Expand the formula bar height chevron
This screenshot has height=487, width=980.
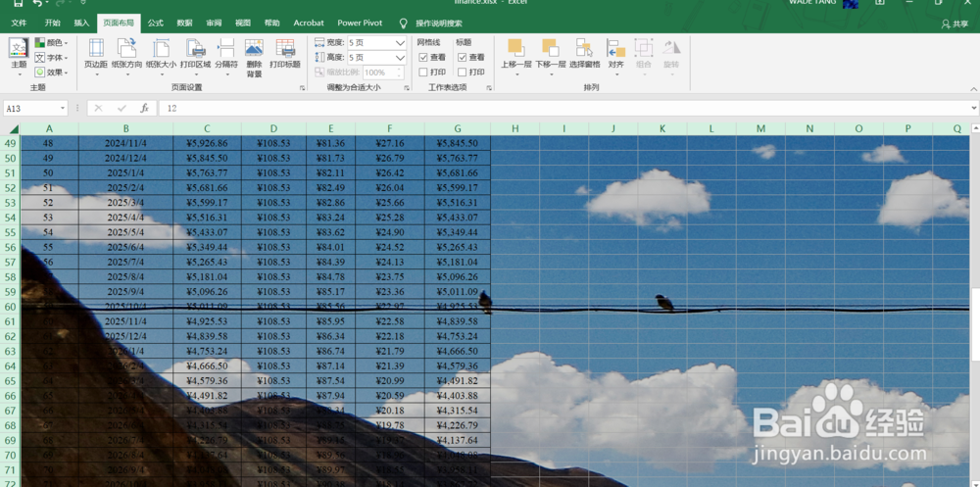(974, 108)
